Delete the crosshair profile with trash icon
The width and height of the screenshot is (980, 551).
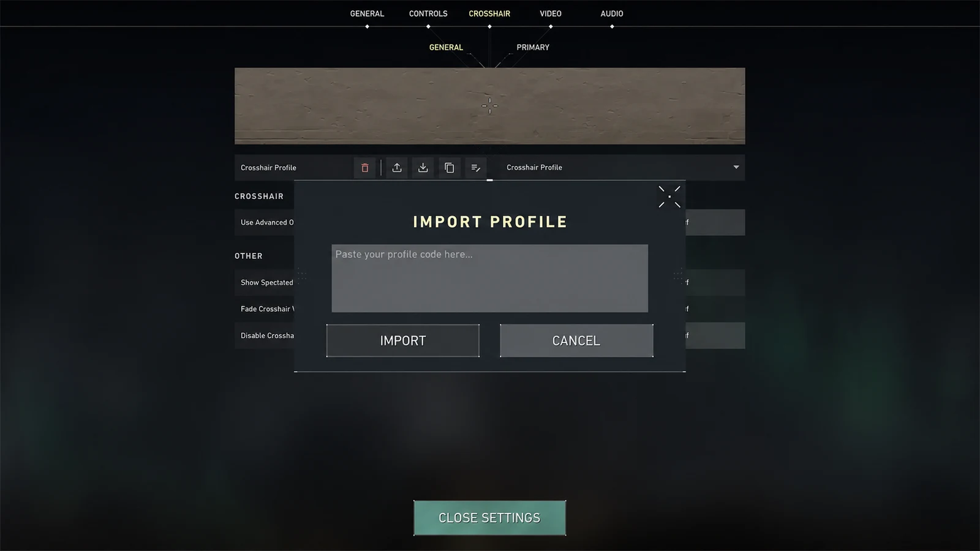tap(365, 168)
